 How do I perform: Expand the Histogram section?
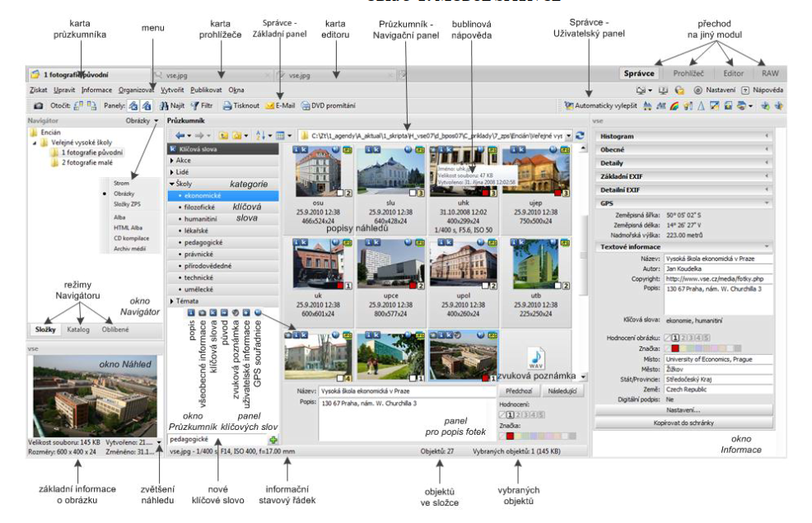(x=683, y=136)
